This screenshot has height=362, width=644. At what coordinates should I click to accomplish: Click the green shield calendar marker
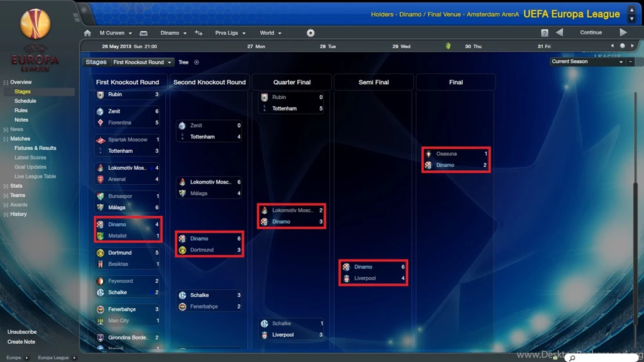click(x=448, y=46)
